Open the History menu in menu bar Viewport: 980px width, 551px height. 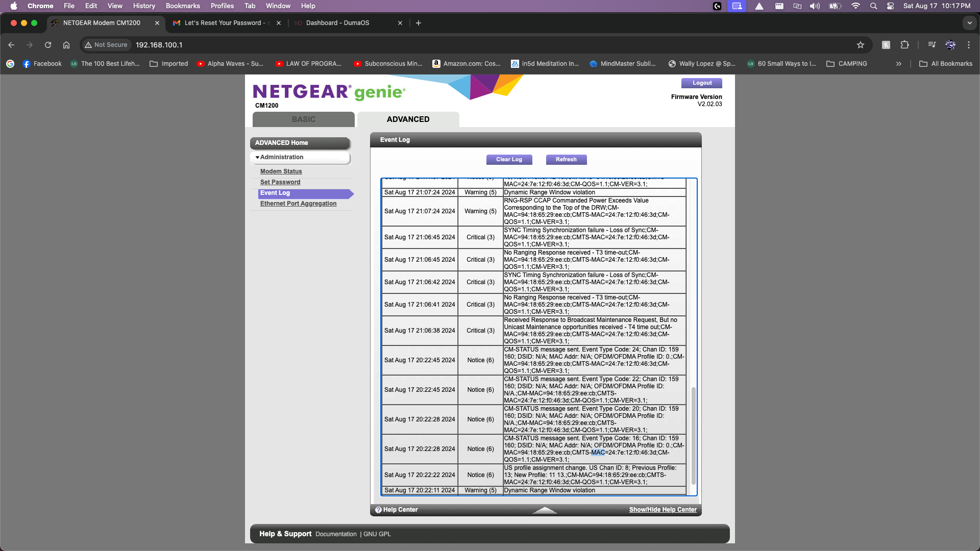click(144, 6)
